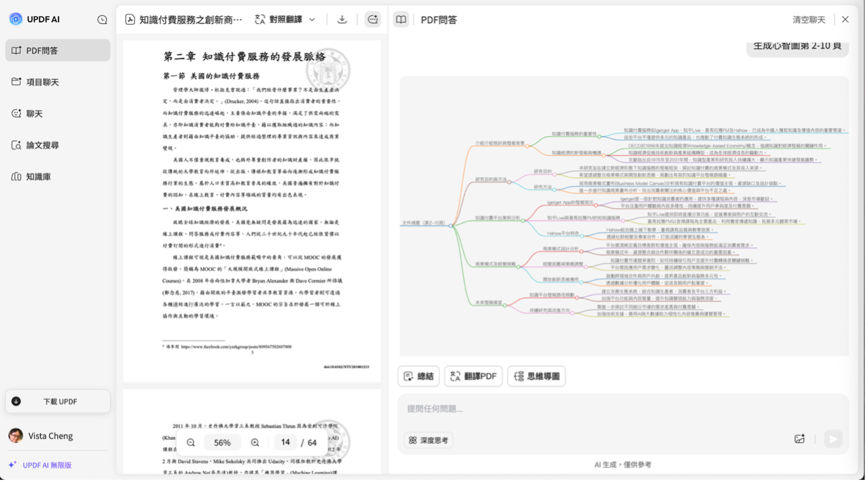Click the download icon in PDF toolbar
868x482 pixels.
(x=342, y=20)
